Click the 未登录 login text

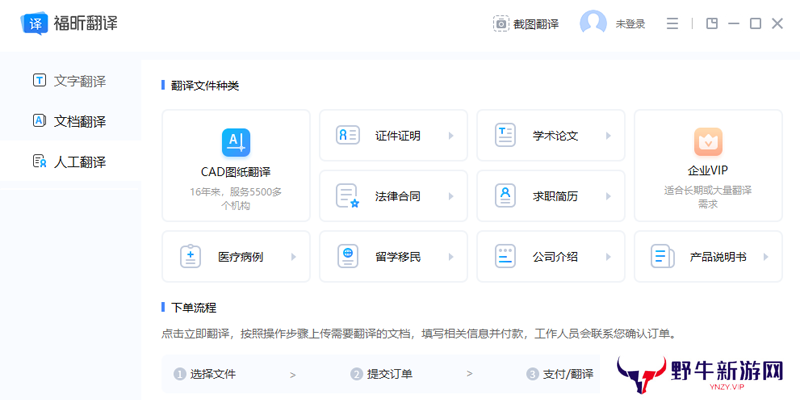(630, 24)
